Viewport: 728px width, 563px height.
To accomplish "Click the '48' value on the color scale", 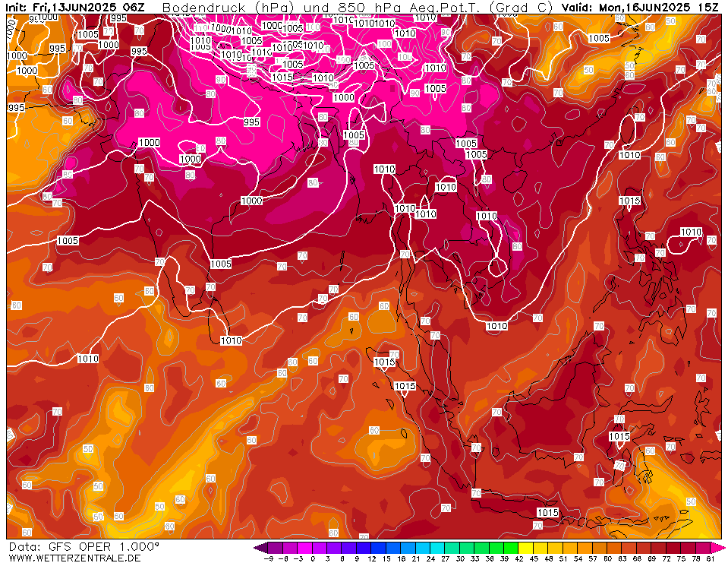I will [x=548, y=558].
